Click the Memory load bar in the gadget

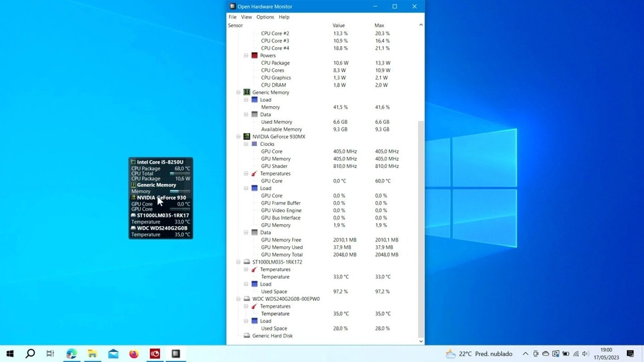point(180,191)
